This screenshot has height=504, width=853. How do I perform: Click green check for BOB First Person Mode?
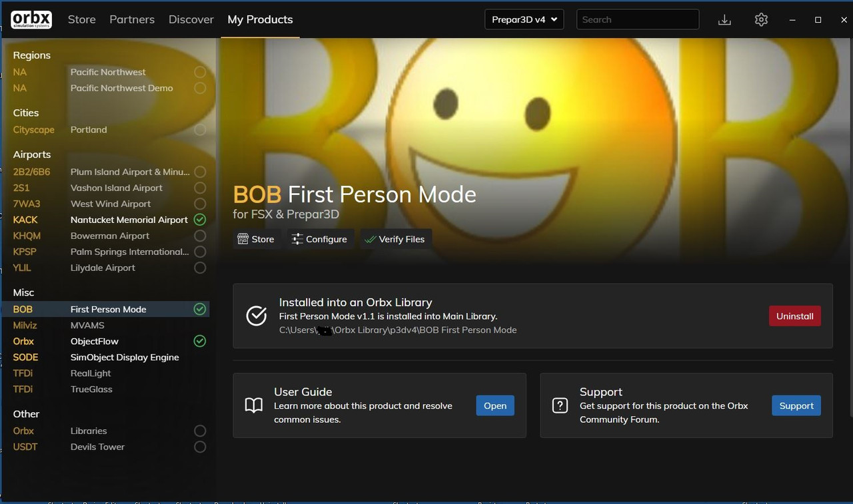point(200,309)
